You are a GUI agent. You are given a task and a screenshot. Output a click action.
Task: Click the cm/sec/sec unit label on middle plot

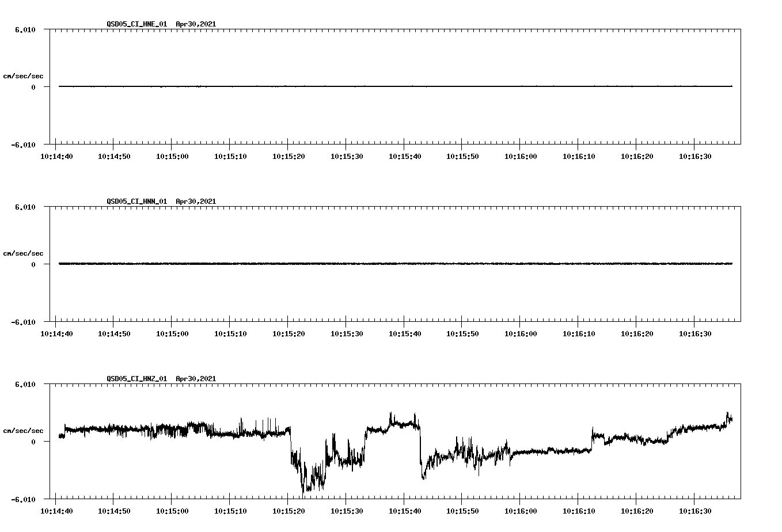click(x=24, y=253)
